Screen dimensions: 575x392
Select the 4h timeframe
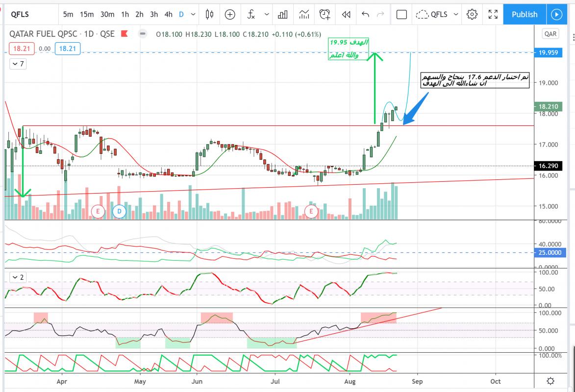(x=168, y=14)
